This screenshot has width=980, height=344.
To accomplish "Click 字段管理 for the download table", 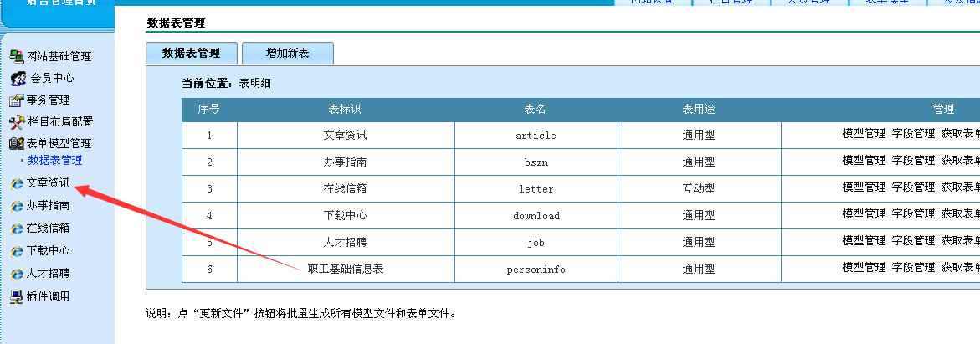I will pyautogui.click(x=913, y=215).
